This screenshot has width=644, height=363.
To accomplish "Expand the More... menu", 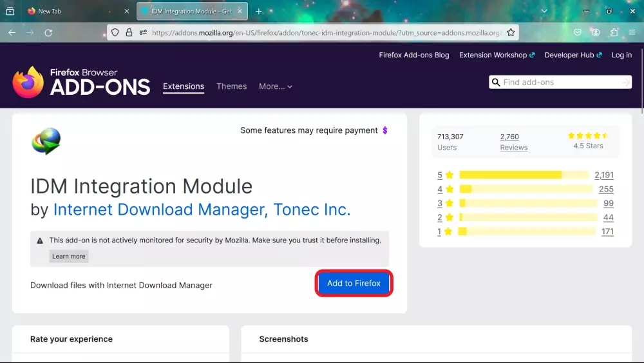I will [276, 86].
